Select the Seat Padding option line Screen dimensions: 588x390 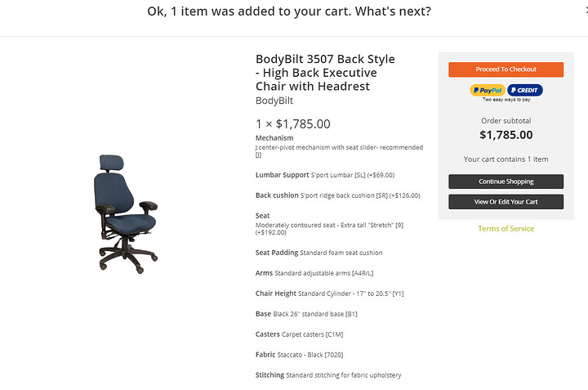[318, 253]
